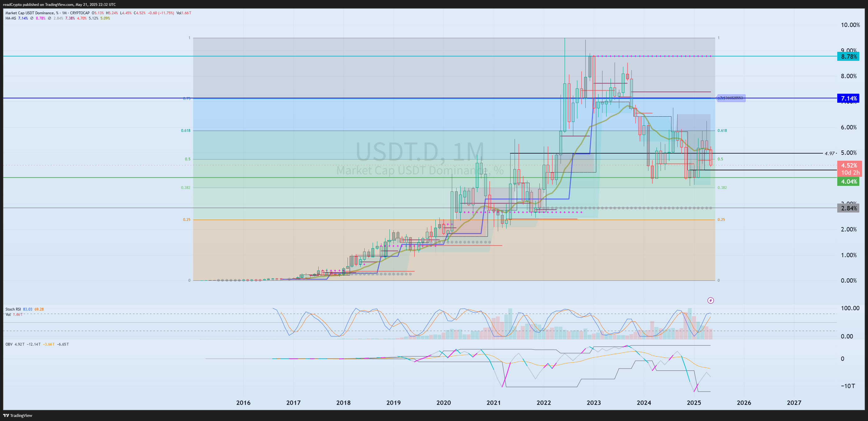
Task: Click the 10.00% price axis label
Action: 850,25
